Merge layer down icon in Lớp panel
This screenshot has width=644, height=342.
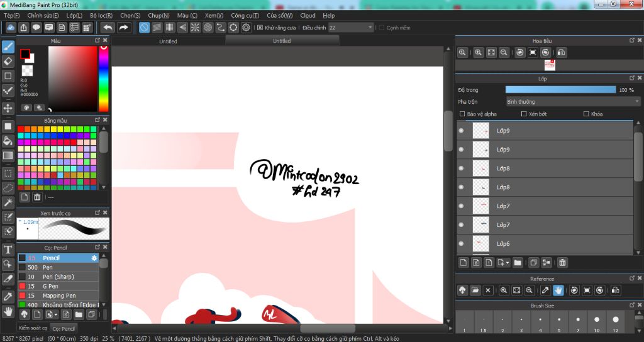547,262
